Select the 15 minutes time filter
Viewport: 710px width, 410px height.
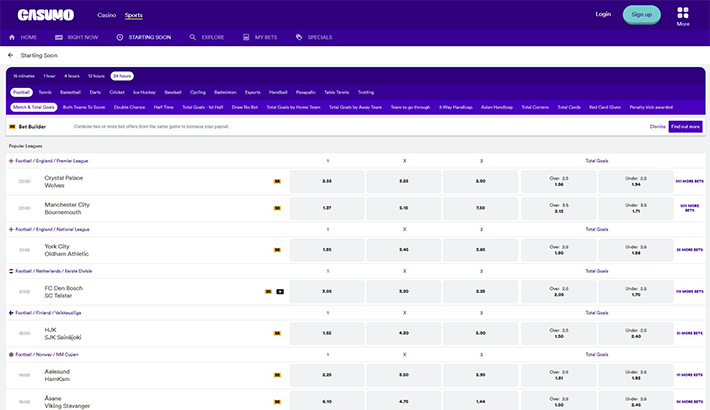click(24, 76)
